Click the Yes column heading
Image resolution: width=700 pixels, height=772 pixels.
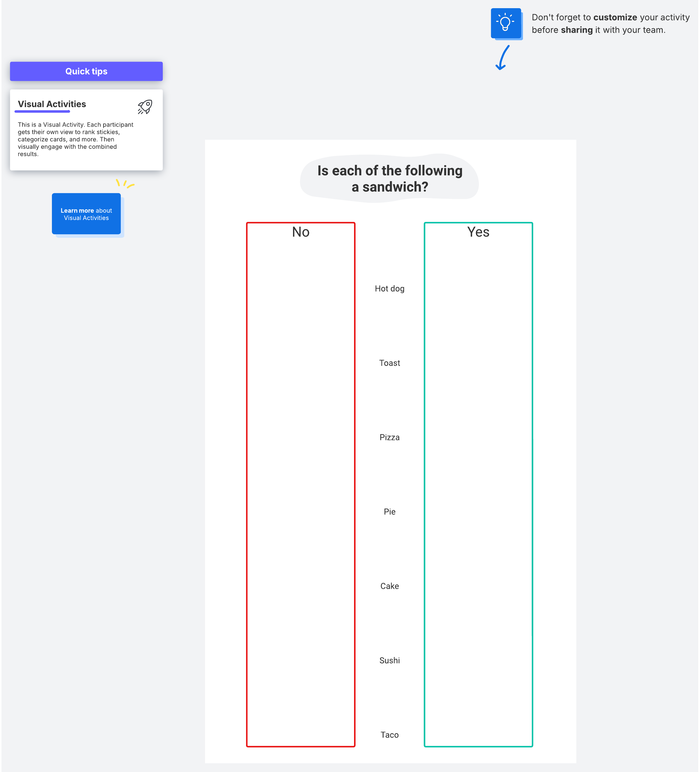[478, 232]
